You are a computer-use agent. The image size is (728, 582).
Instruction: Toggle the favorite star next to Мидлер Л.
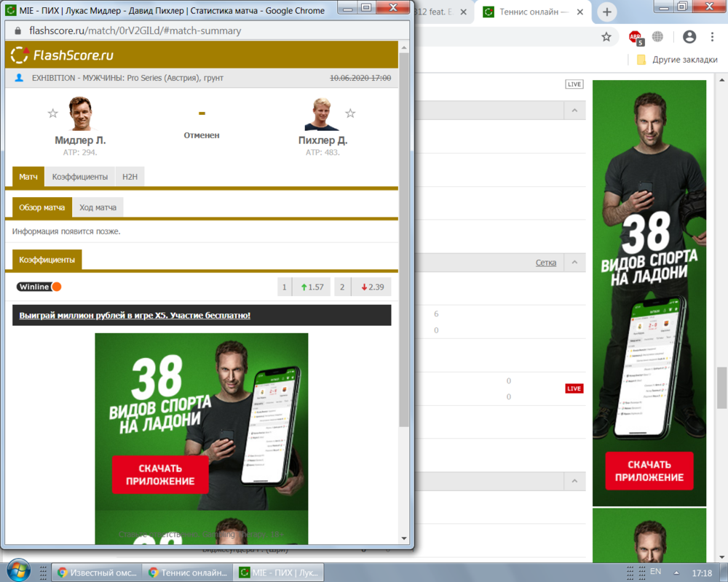coord(53,113)
